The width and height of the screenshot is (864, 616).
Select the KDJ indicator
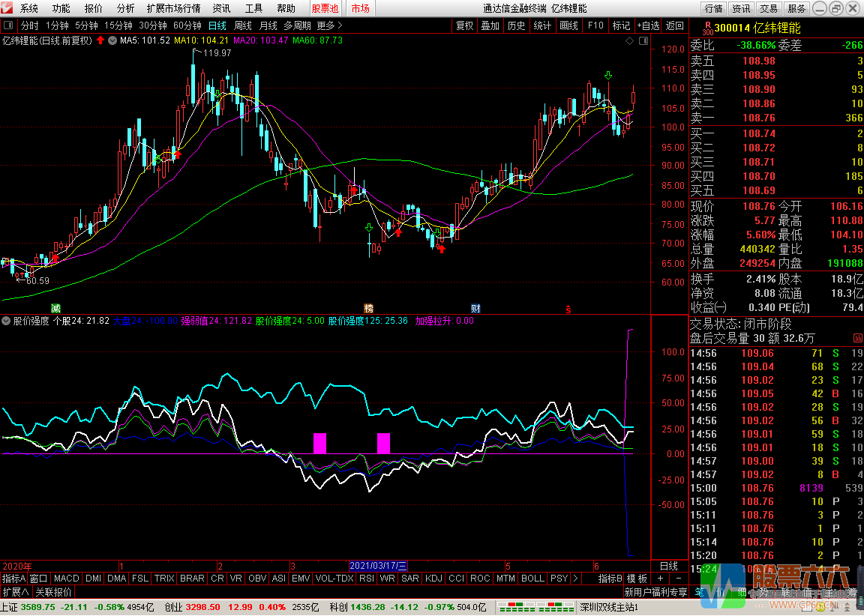433,578
